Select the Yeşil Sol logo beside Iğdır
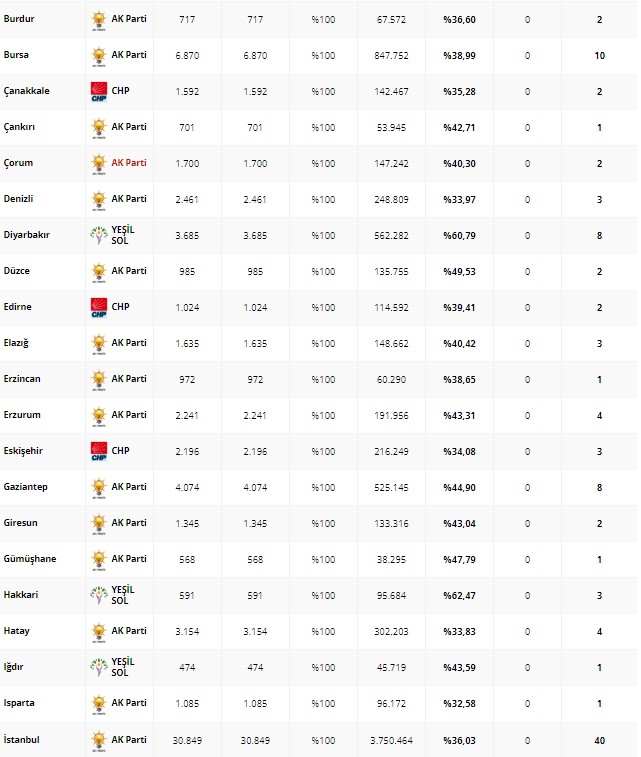 99,668
